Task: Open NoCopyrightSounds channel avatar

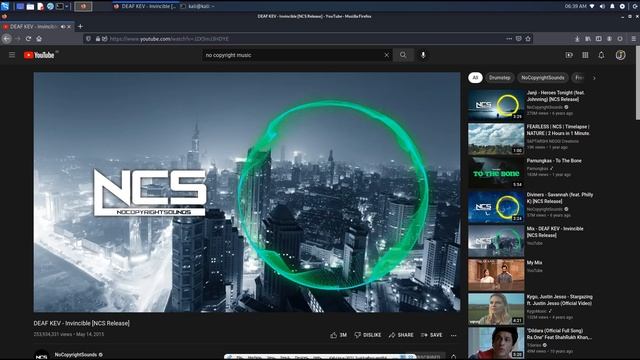Action: click(x=42, y=355)
